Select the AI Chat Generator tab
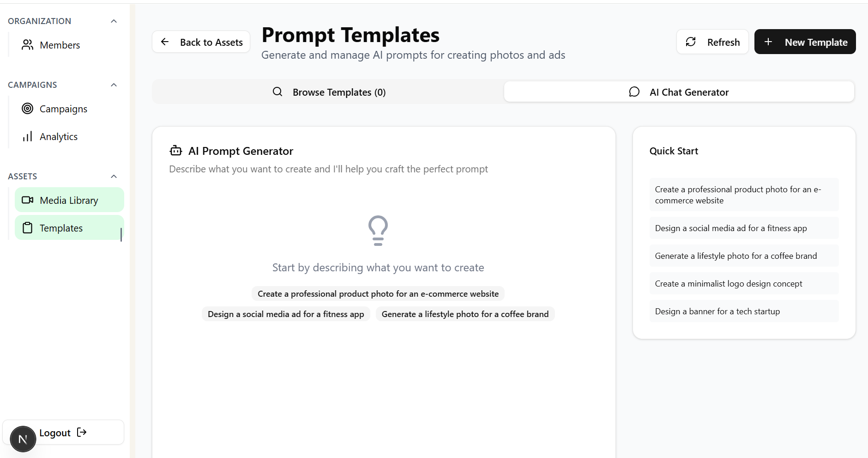Screen dimensions: 868x458 (679, 92)
